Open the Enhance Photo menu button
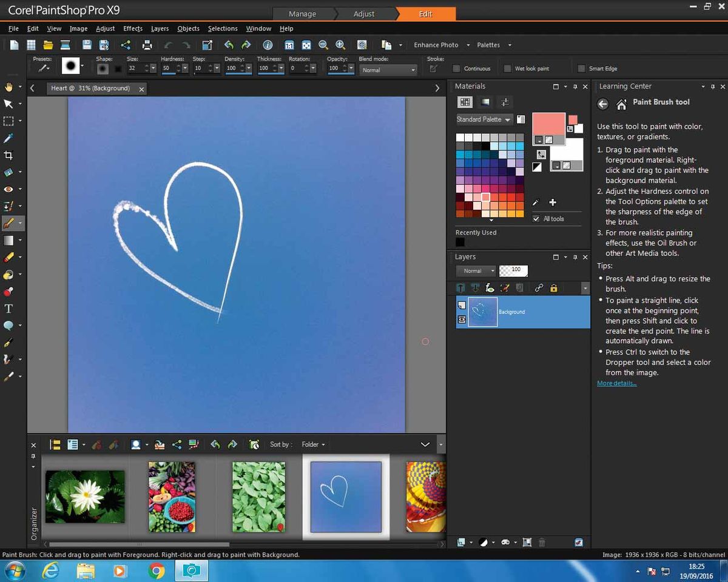Image resolution: width=728 pixels, height=582 pixels. click(x=436, y=45)
